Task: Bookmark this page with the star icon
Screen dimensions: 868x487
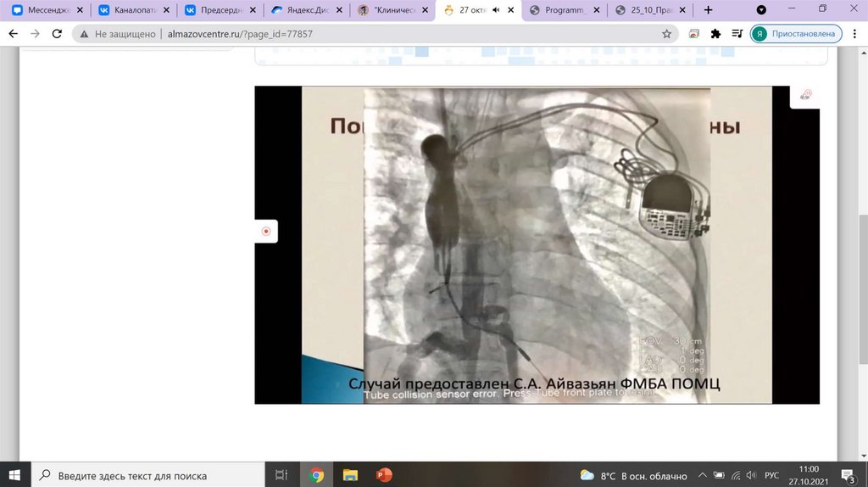Action: click(666, 34)
